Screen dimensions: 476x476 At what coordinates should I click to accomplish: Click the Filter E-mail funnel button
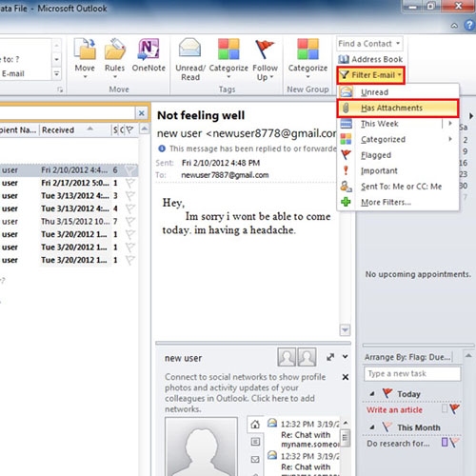pos(370,75)
